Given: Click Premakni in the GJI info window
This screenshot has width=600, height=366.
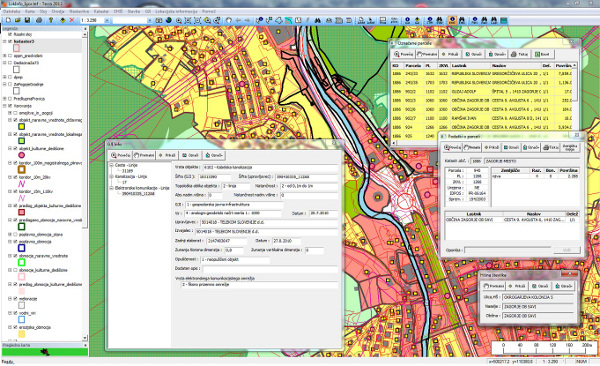Looking at the screenshot, I should [144, 155].
